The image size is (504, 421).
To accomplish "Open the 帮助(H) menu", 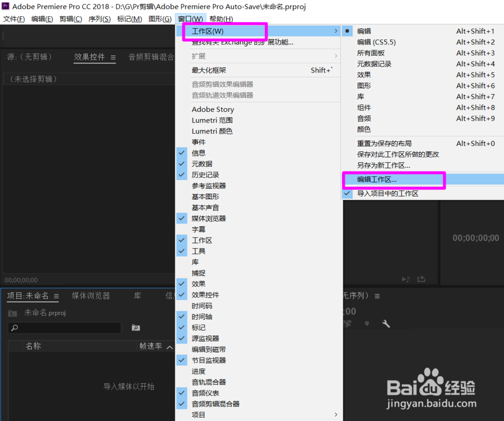I will click(221, 19).
